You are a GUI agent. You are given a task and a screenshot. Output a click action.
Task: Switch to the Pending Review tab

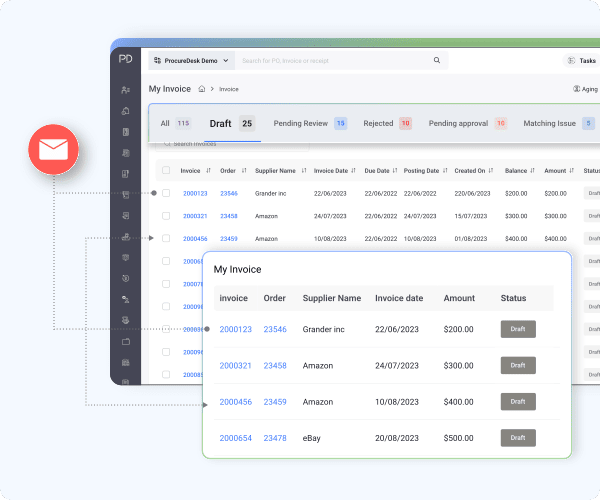click(309, 123)
